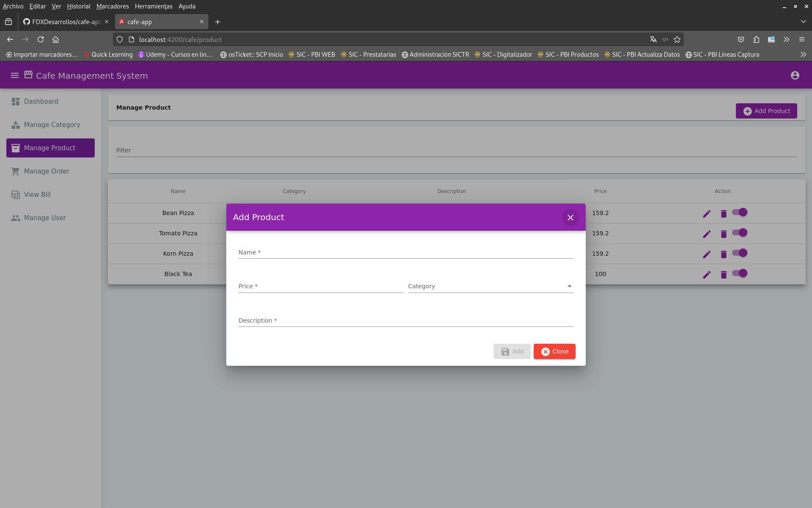Click the Name input field
This screenshot has height=508, width=812.
point(406,252)
